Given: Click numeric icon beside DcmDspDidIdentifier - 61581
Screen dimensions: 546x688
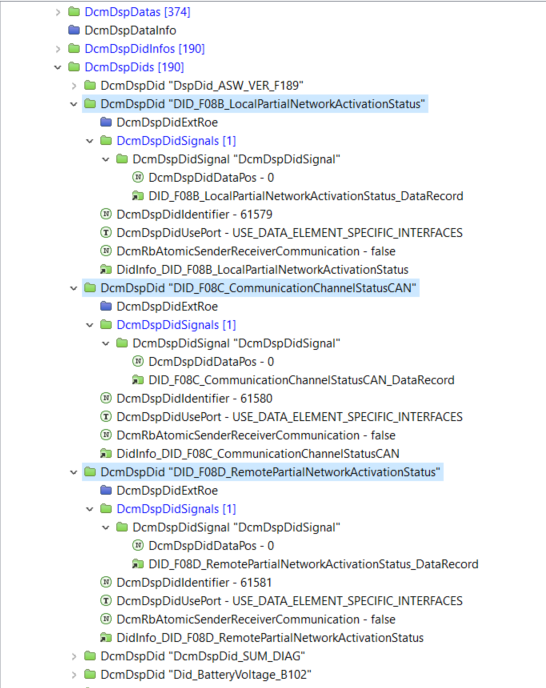Looking at the screenshot, I should point(106,582).
